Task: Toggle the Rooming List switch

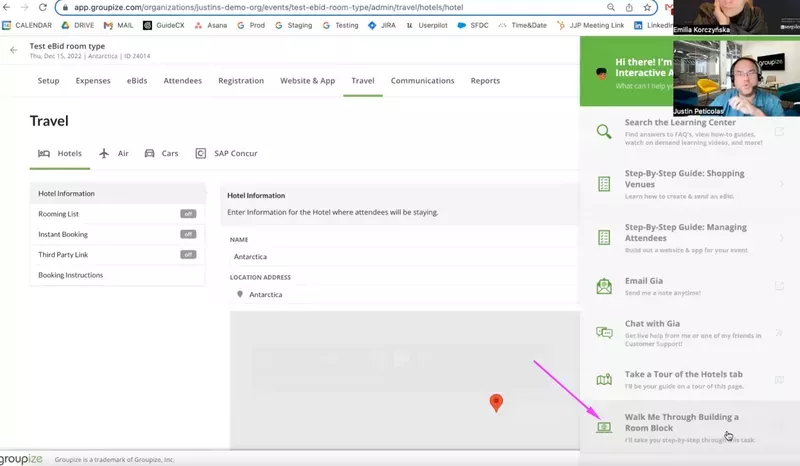Action: point(187,214)
